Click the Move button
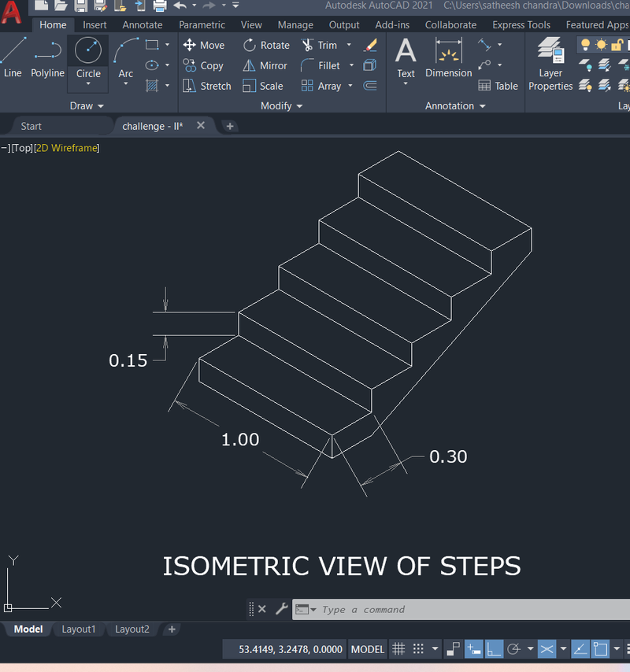 pos(204,45)
